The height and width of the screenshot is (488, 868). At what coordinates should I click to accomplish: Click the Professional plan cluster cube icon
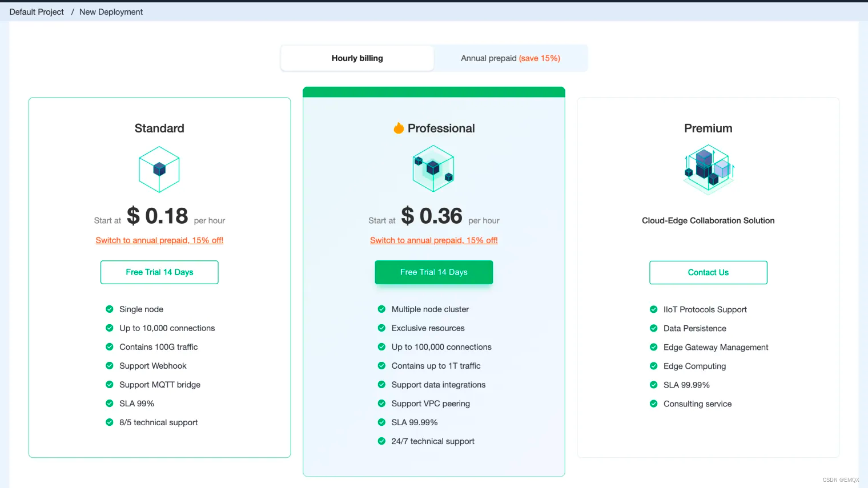[x=433, y=168]
